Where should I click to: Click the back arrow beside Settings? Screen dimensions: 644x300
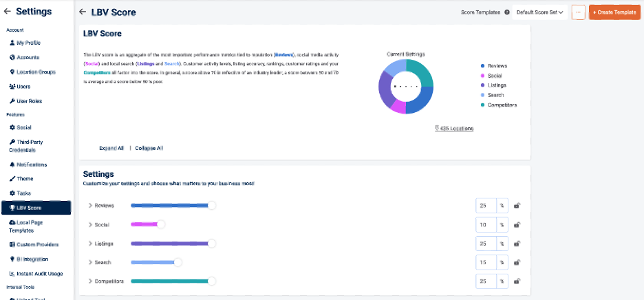(8, 12)
